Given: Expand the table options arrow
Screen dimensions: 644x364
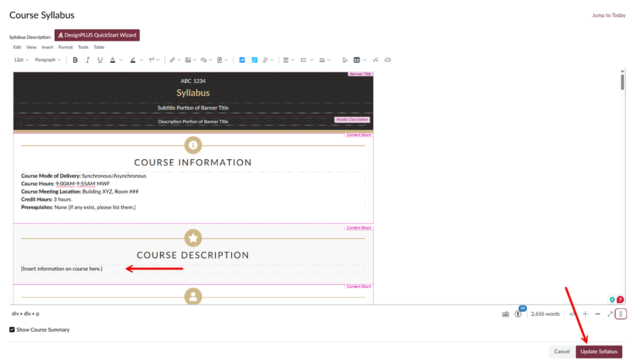Looking at the screenshot, I should (x=365, y=60).
